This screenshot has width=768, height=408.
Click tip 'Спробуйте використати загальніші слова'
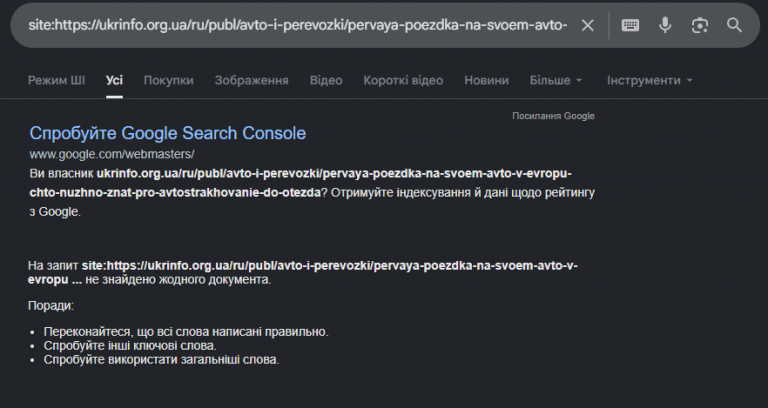[161, 360]
